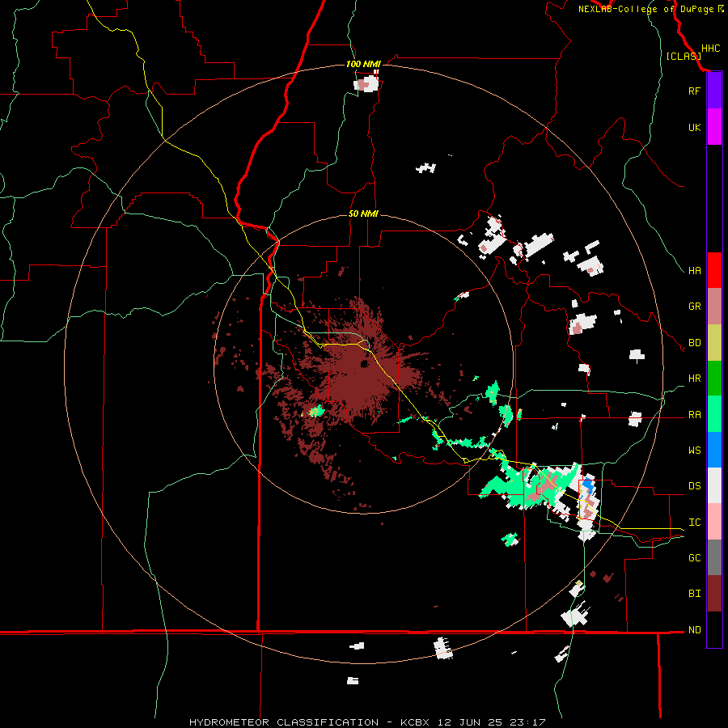Click the IC legend label
728x728 pixels.
pyautogui.click(x=695, y=523)
